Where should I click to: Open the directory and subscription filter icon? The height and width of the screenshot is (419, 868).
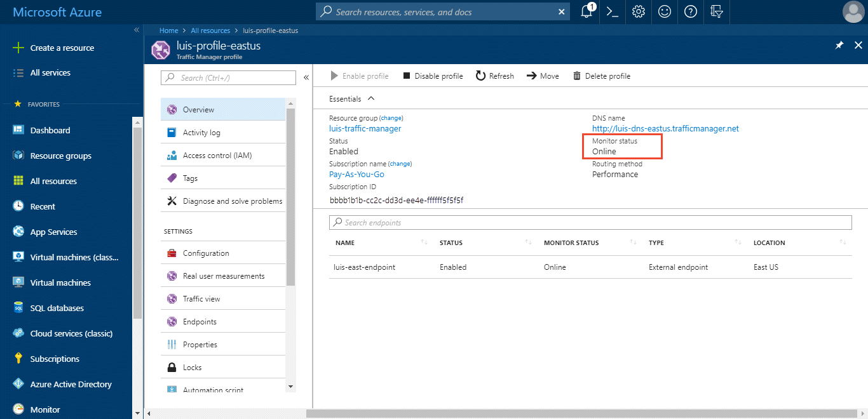click(x=717, y=11)
